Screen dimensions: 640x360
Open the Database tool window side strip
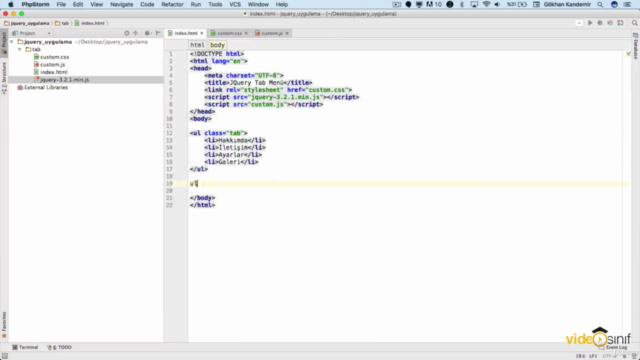click(636, 46)
